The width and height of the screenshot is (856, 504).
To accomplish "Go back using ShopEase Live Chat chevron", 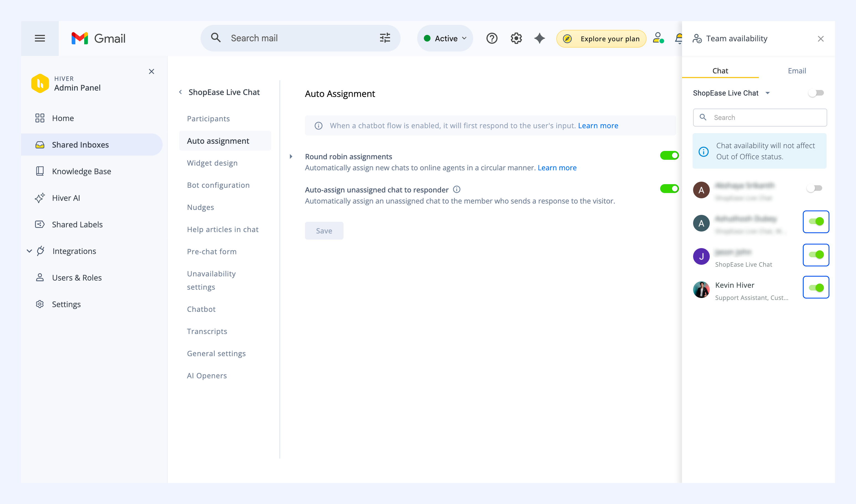I will pyautogui.click(x=181, y=92).
